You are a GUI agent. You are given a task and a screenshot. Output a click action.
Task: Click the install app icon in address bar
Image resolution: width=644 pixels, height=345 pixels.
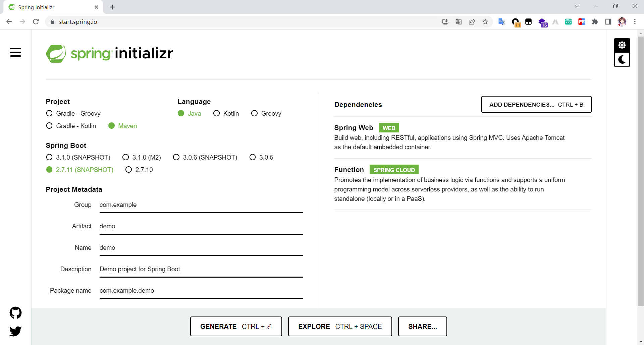click(445, 22)
